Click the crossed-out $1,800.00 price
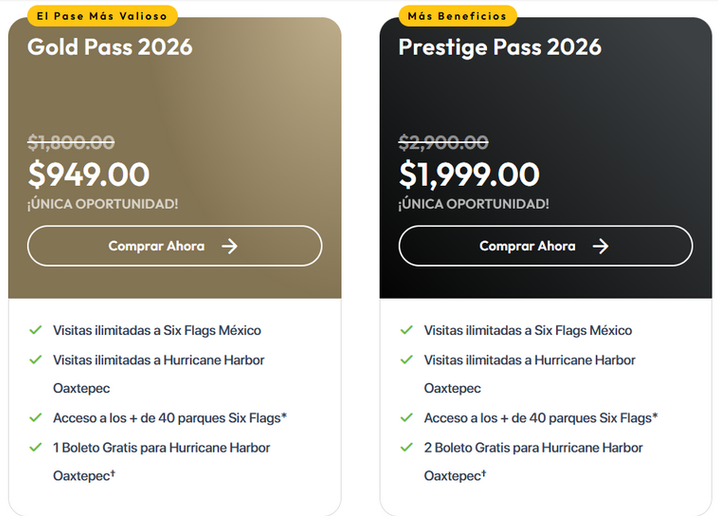The height and width of the screenshot is (516, 718). pyautogui.click(x=71, y=142)
